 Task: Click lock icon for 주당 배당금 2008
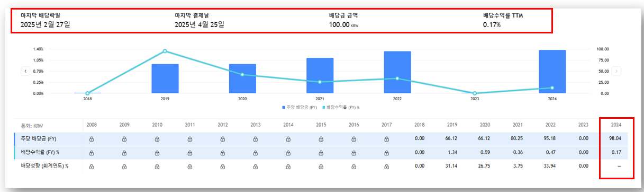91,139
